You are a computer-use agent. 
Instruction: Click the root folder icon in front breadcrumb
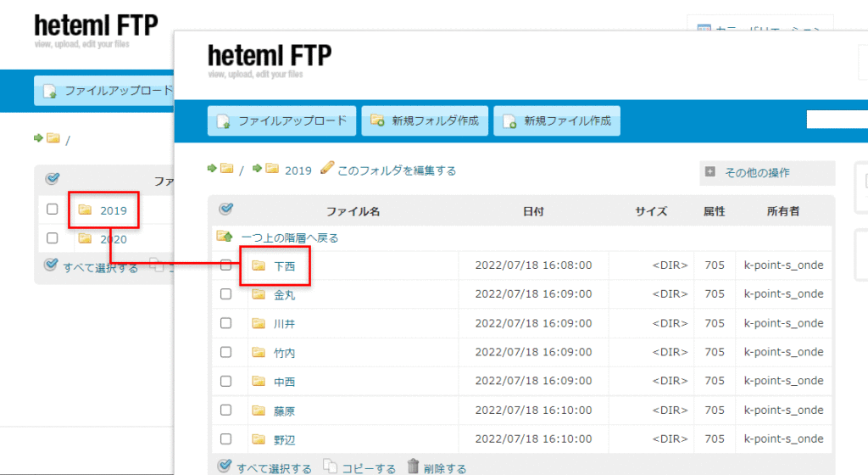(226, 169)
